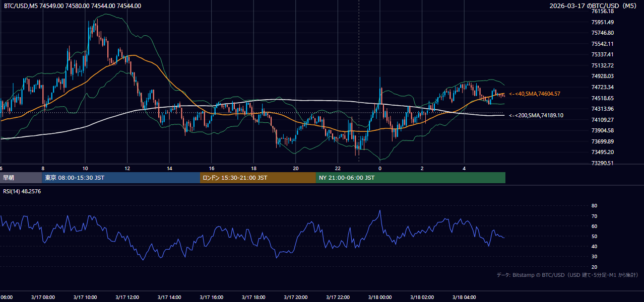Click the 3/18 02:00 time axis label

click(422, 297)
